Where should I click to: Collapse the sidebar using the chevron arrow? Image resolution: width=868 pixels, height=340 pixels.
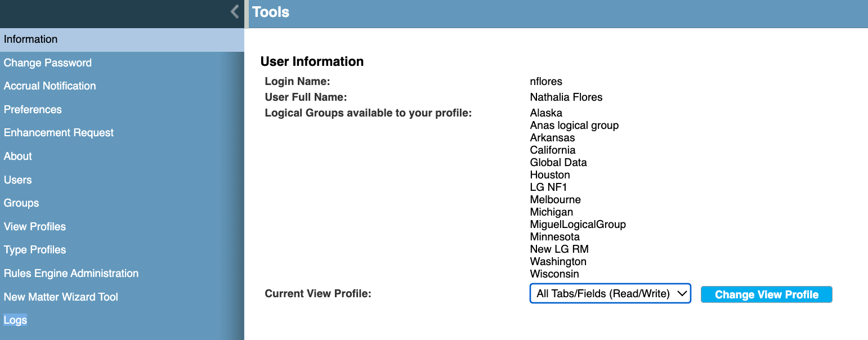tap(235, 11)
